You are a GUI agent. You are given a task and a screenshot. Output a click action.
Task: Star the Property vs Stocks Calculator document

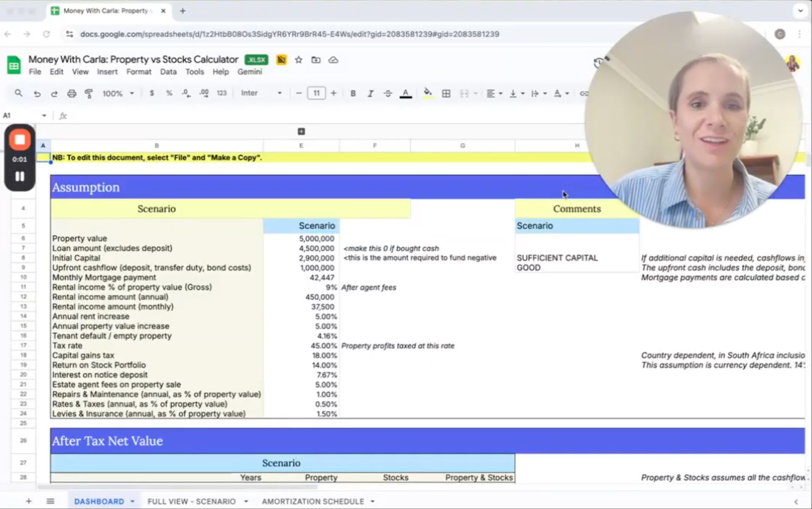[299, 60]
